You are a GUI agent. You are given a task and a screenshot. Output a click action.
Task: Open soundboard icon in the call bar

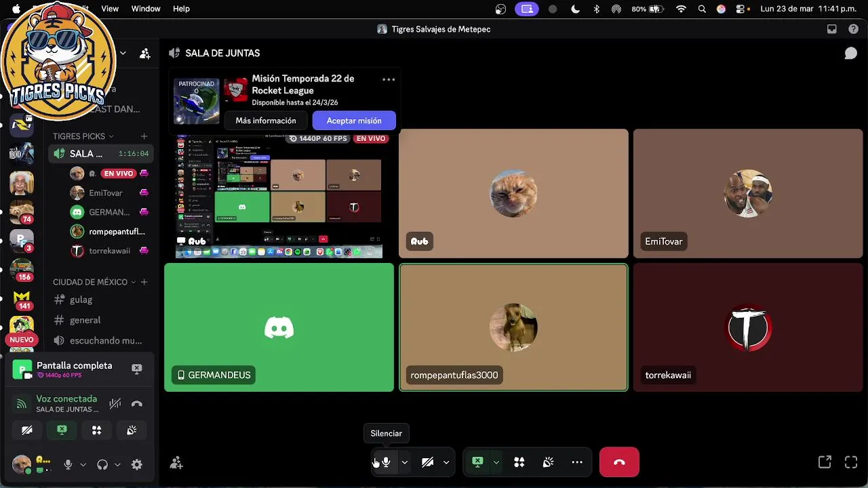(x=548, y=462)
